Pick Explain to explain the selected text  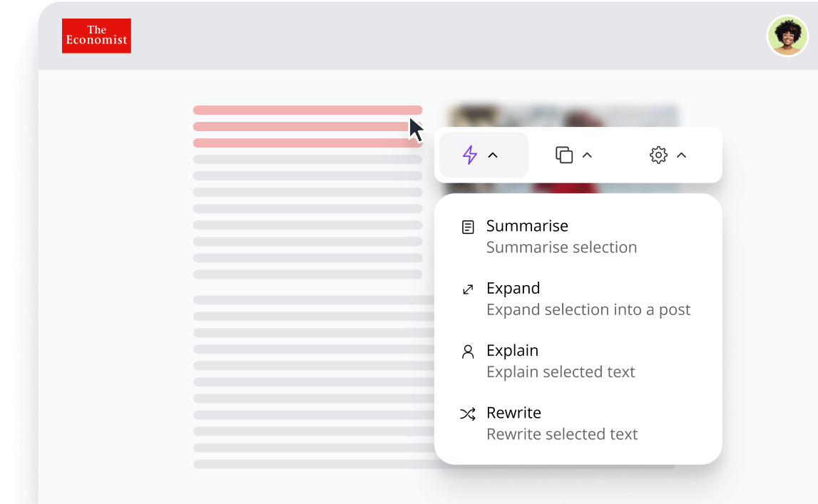pyautogui.click(x=511, y=351)
